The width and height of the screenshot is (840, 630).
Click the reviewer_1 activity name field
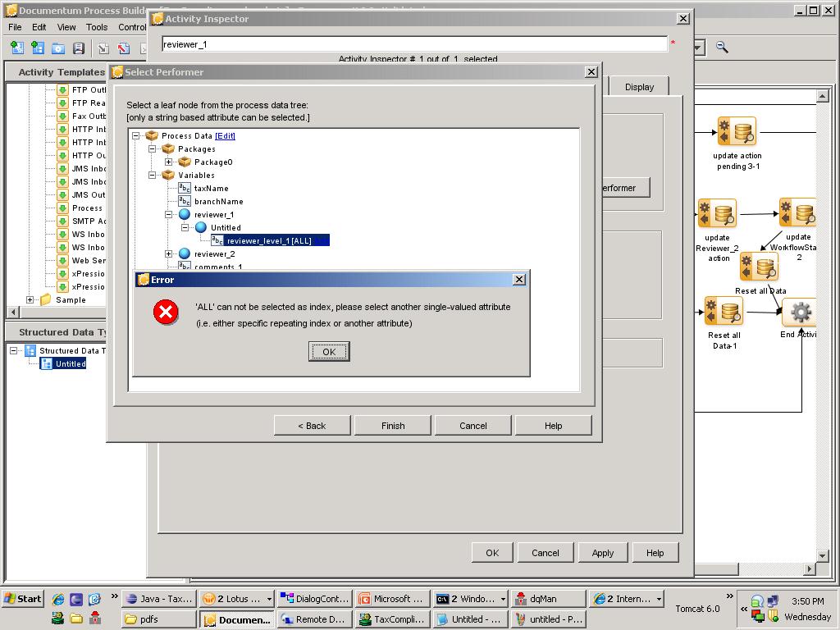click(414, 44)
